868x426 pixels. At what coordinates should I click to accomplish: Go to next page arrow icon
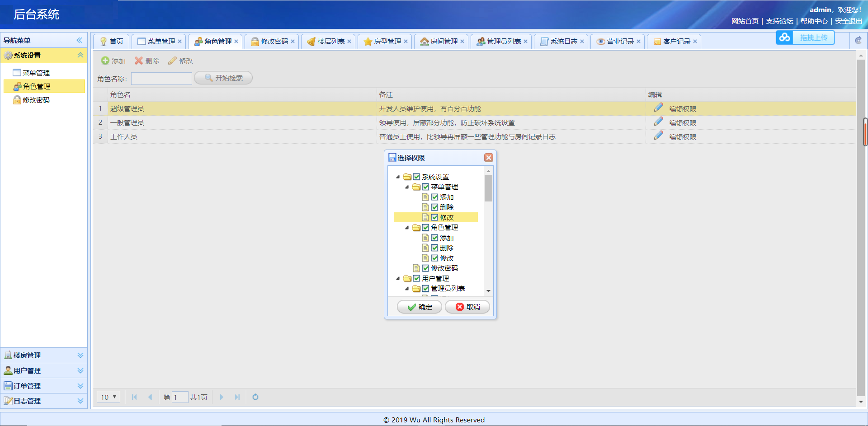[x=222, y=397]
